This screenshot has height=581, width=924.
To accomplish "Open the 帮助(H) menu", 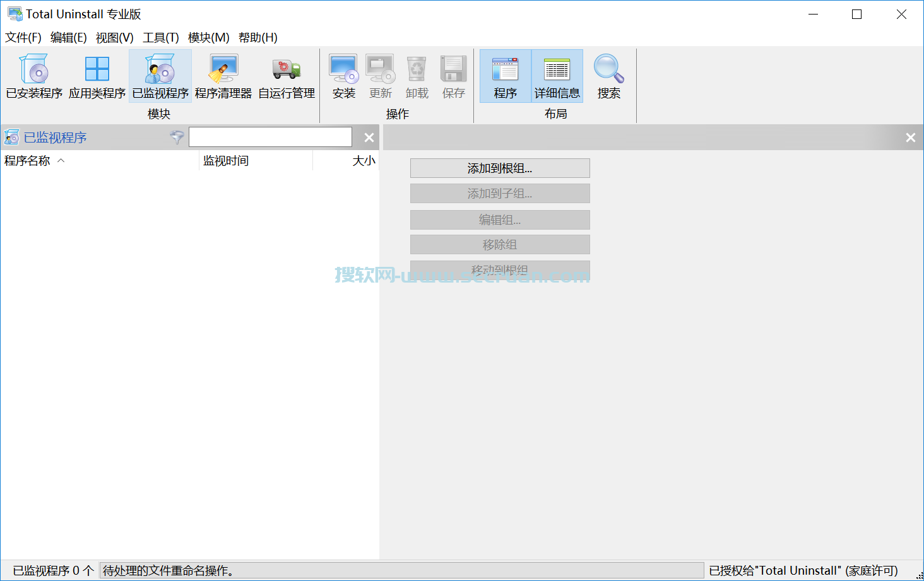I will pos(258,38).
